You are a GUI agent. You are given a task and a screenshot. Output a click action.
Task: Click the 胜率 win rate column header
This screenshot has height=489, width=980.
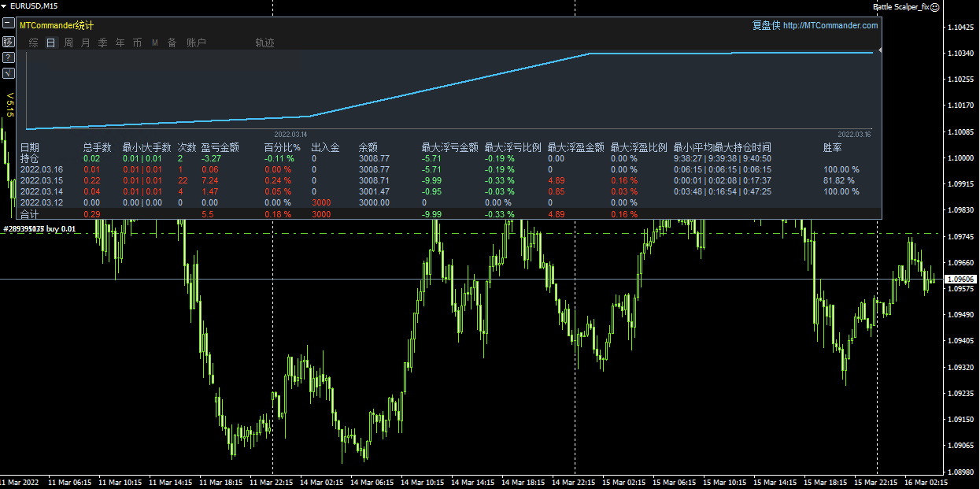pos(832,147)
